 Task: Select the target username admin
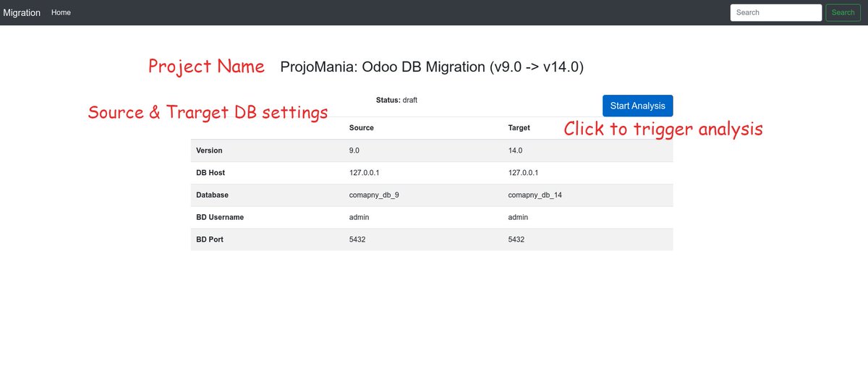tap(518, 217)
